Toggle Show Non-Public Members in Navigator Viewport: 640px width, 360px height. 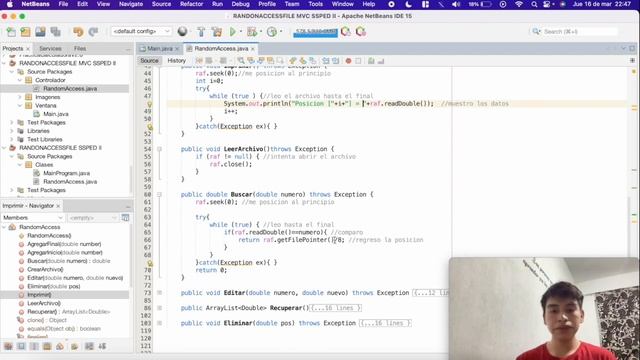(47, 346)
